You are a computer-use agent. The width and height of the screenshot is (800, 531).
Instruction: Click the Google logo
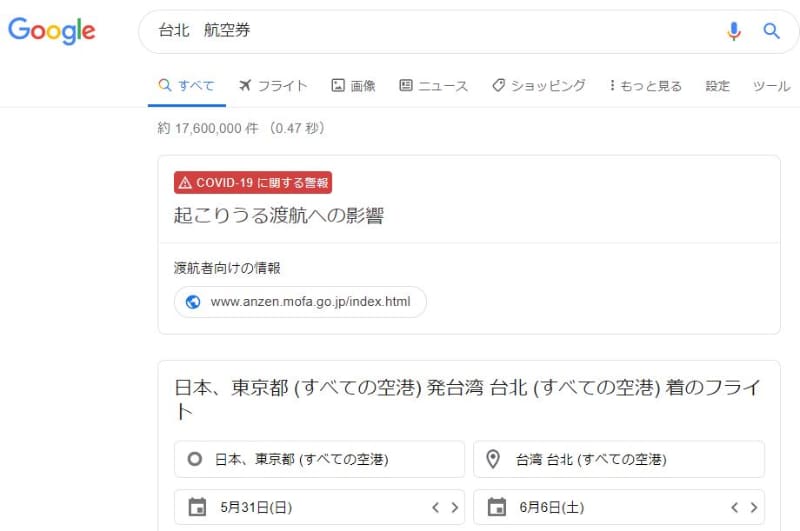[x=52, y=31]
